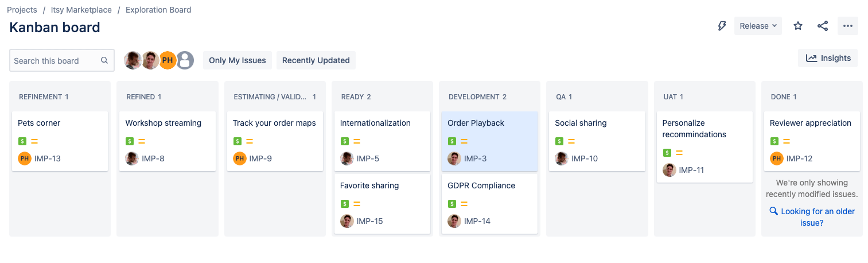This screenshot has height=263, width=868.
Task: Click the automation lightning bolt icon
Action: 722,26
